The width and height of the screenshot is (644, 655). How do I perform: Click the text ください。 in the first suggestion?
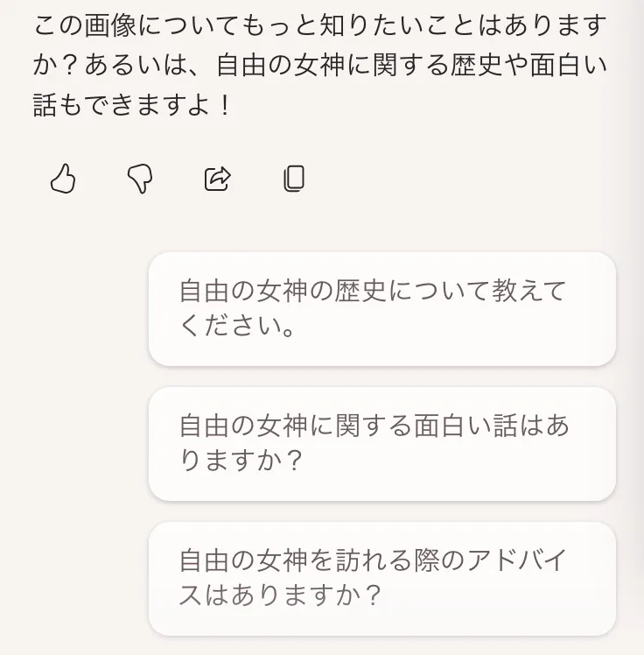pyautogui.click(x=237, y=326)
